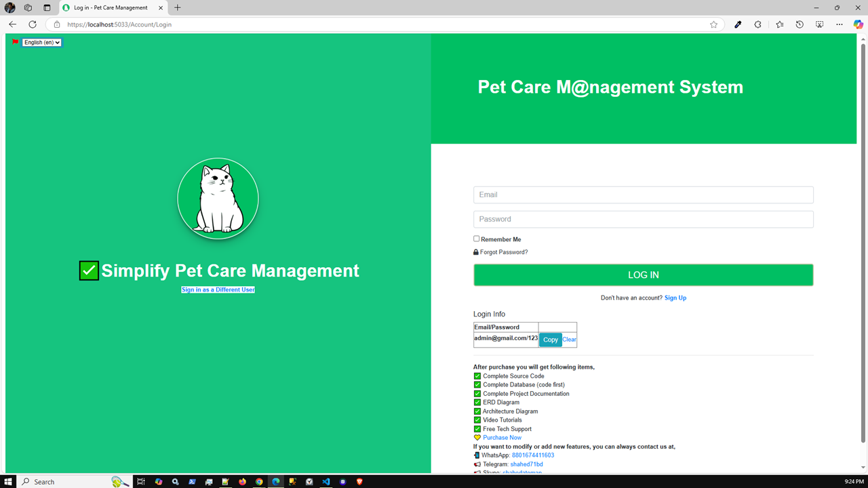Click the checkmark beside Complete Source Code
868x488 pixels.
(477, 375)
